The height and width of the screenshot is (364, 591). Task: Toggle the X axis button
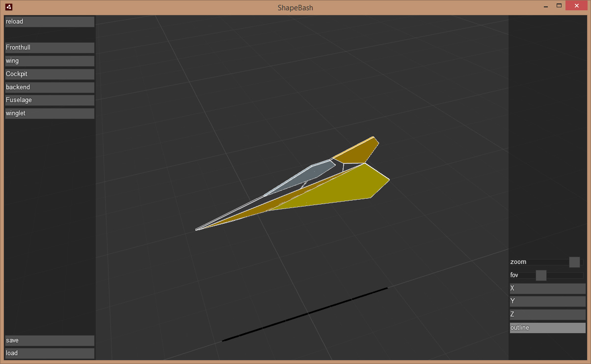click(547, 288)
